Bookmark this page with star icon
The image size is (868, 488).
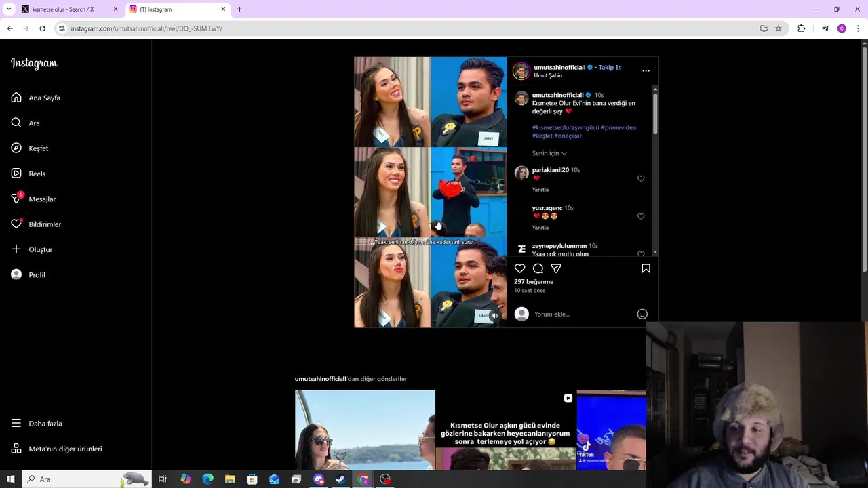(778, 28)
